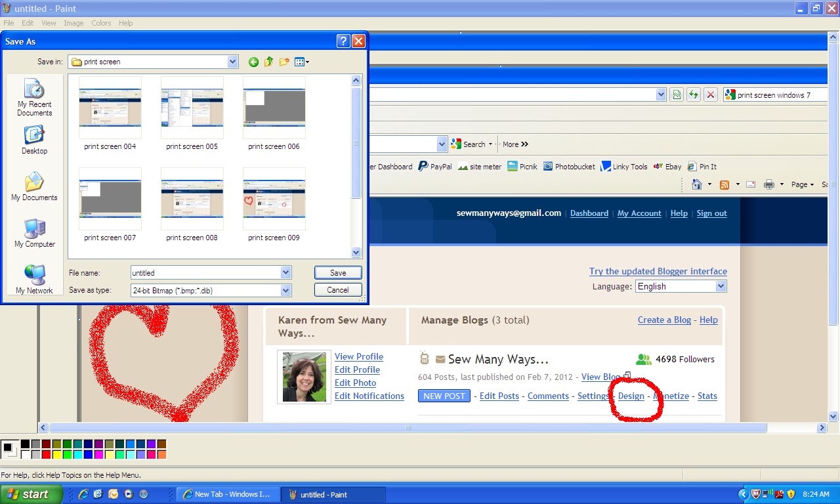The image size is (840, 504).
Task: Open the Save in folder dropdown
Action: (232, 61)
